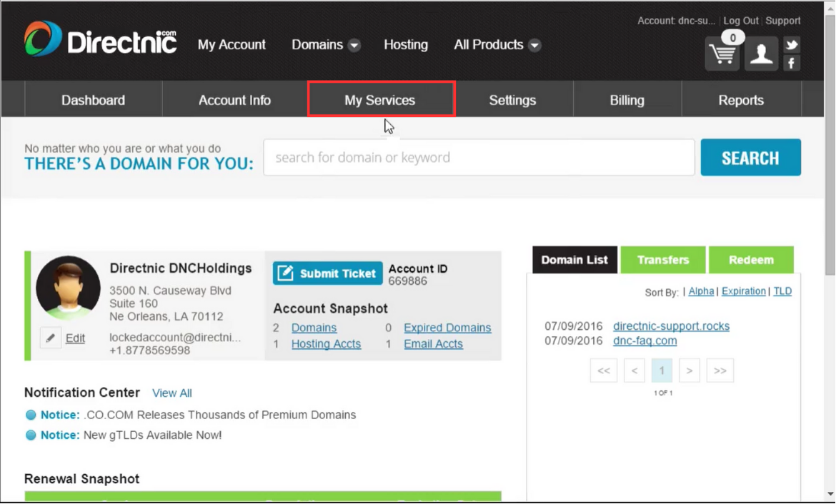The height and width of the screenshot is (504, 836).
Task: Click the Support link
Action: [x=782, y=21]
